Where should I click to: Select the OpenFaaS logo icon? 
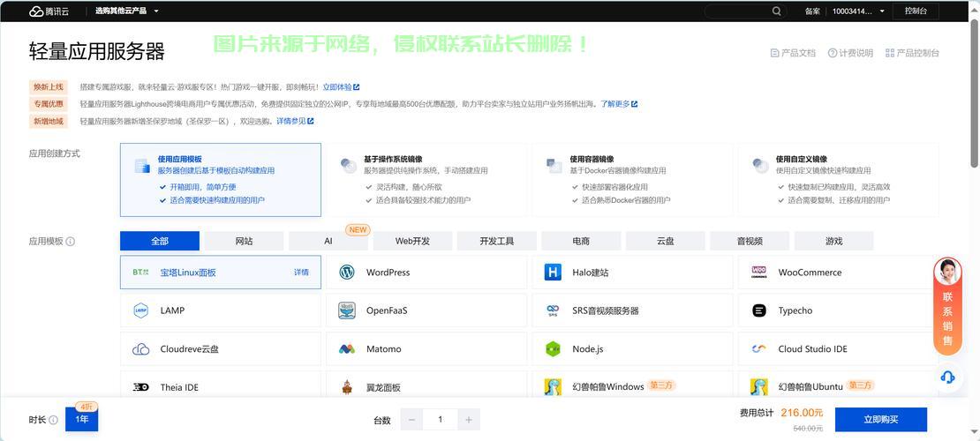tap(347, 310)
